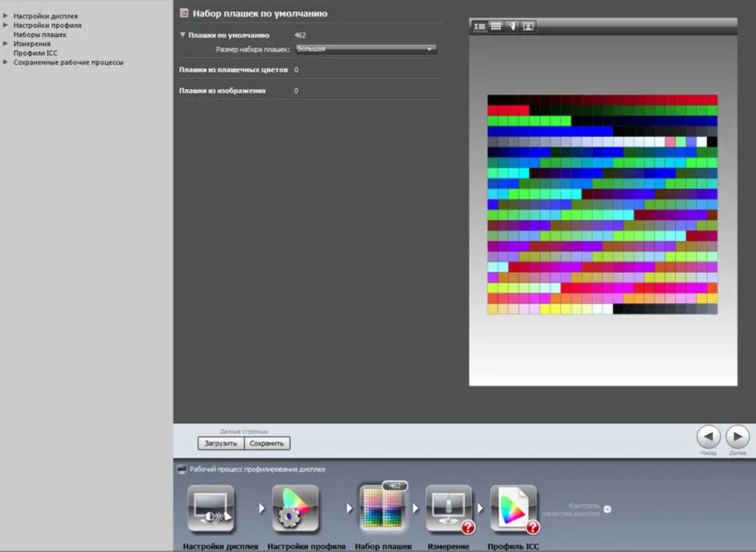Screen dimensions: 756x552
Task: Click the Загрузить button
Action: coord(221,443)
